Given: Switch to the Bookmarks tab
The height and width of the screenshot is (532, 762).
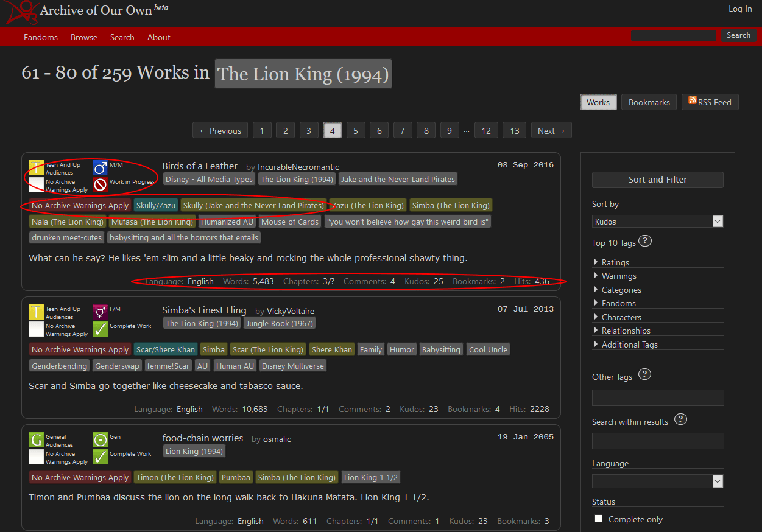Looking at the screenshot, I should (649, 102).
